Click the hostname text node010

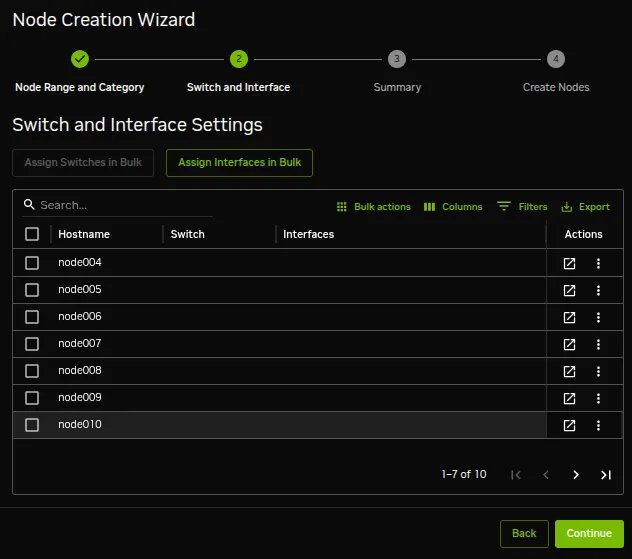[80, 424]
